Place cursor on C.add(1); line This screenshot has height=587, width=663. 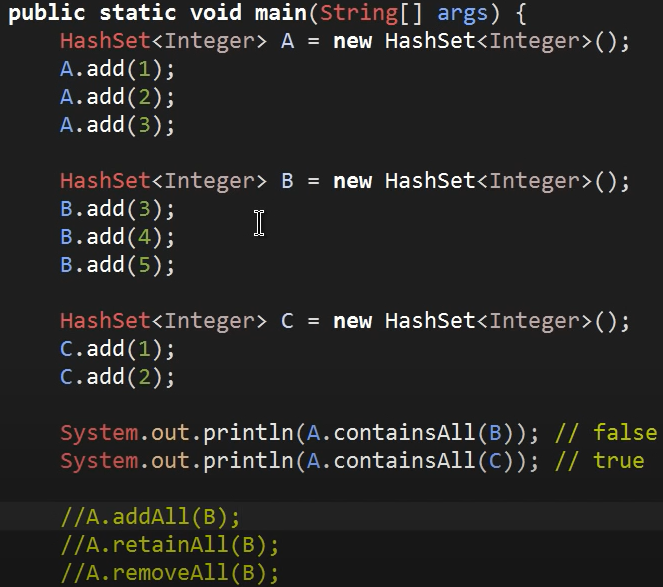click(117, 349)
